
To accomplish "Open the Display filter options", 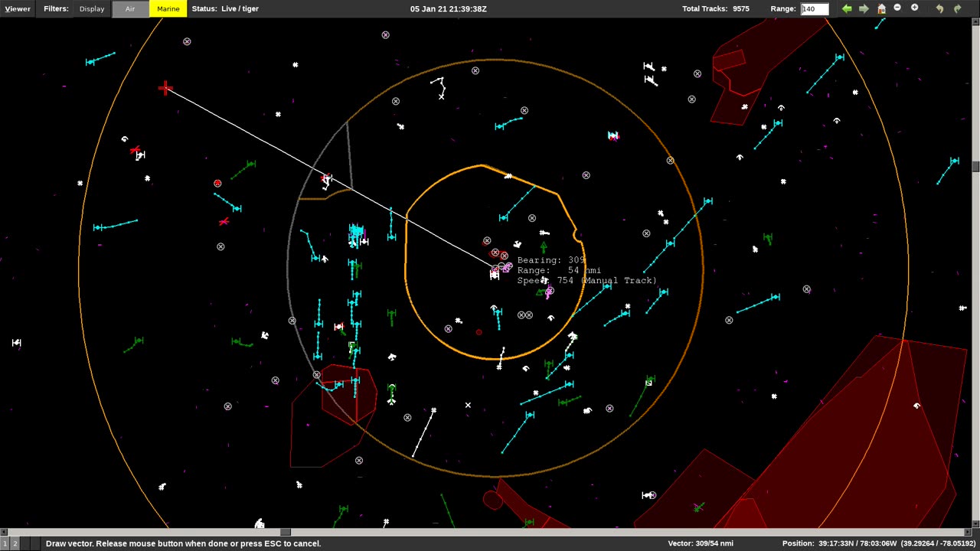I will click(92, 9).
